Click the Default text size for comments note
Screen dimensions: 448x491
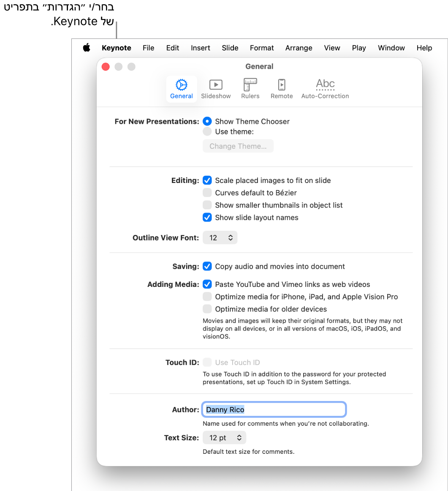(248, 452)
